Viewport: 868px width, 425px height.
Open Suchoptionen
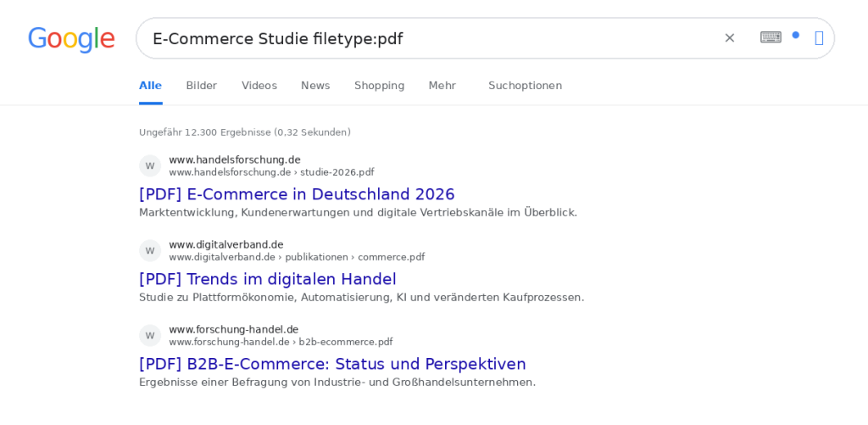tap(525, 86)
